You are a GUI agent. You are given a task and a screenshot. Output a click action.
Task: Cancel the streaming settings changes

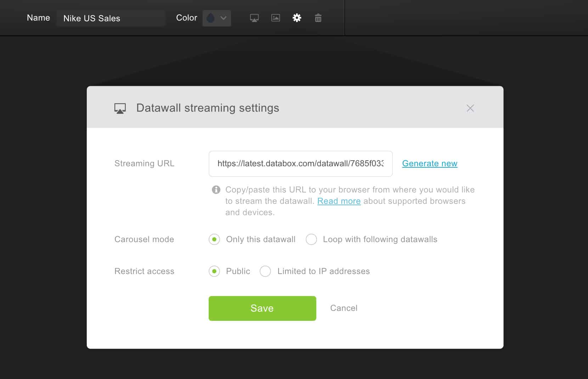(344, 308)
